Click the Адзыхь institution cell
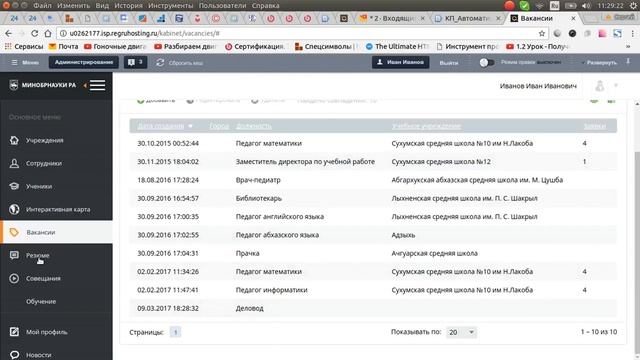This screenshot has height=360, width=640. (403, 235)
